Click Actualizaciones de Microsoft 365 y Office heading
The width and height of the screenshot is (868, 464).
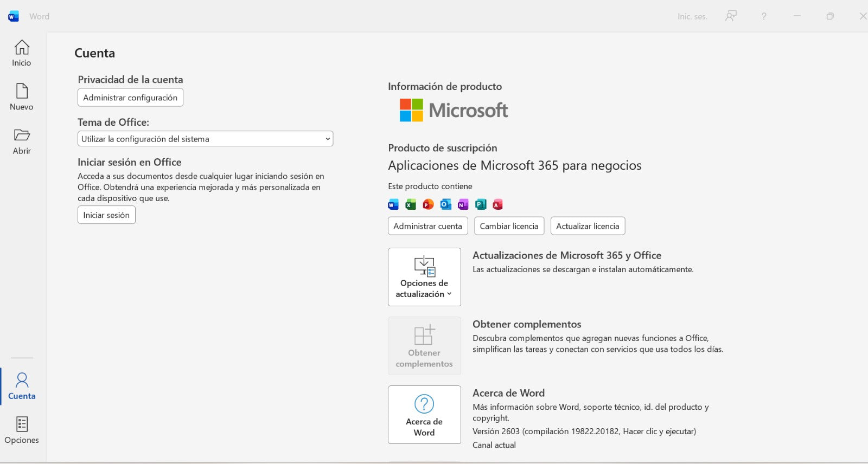(567, 255)
